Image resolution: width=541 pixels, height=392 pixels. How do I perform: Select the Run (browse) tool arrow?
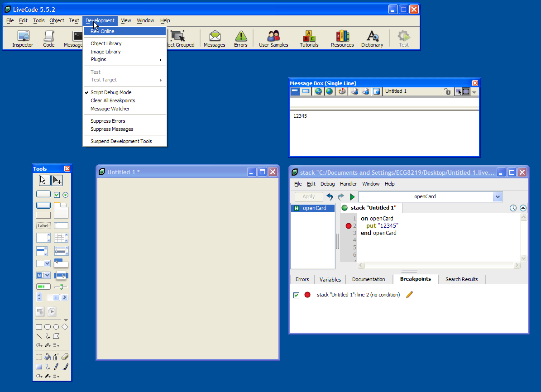click(44, 181)
